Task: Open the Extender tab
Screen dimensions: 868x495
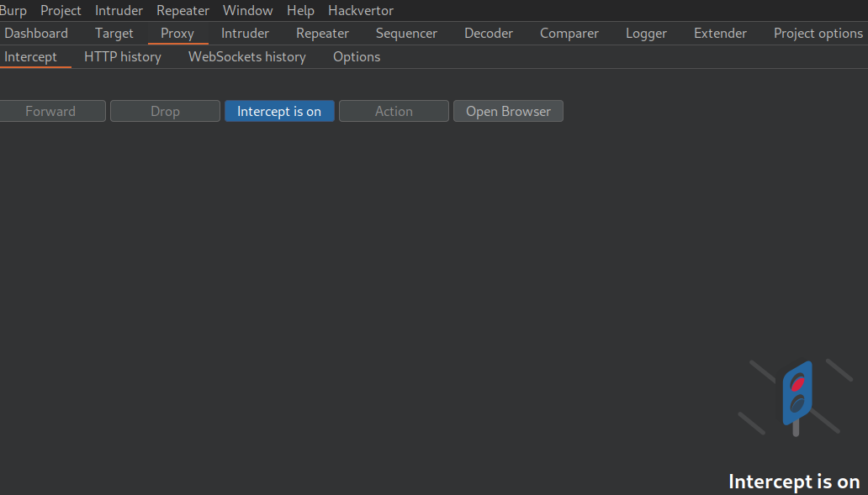Action: click(x=720, y=33)
